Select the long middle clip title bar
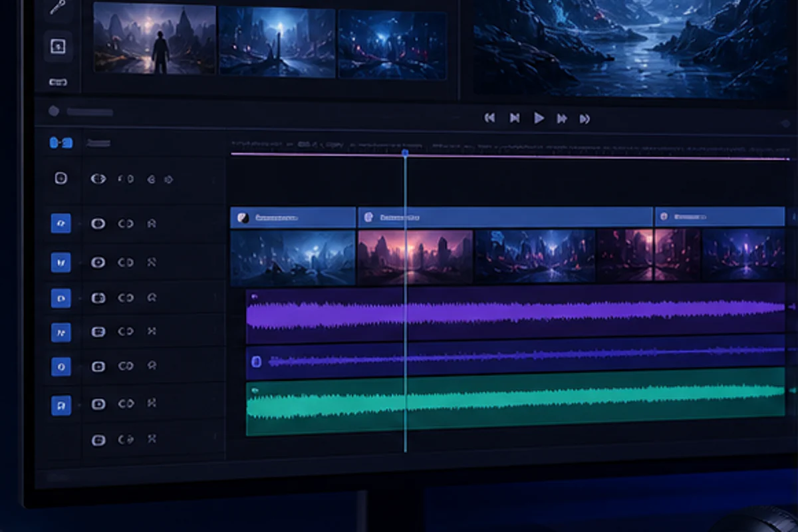 pos(505,217)
